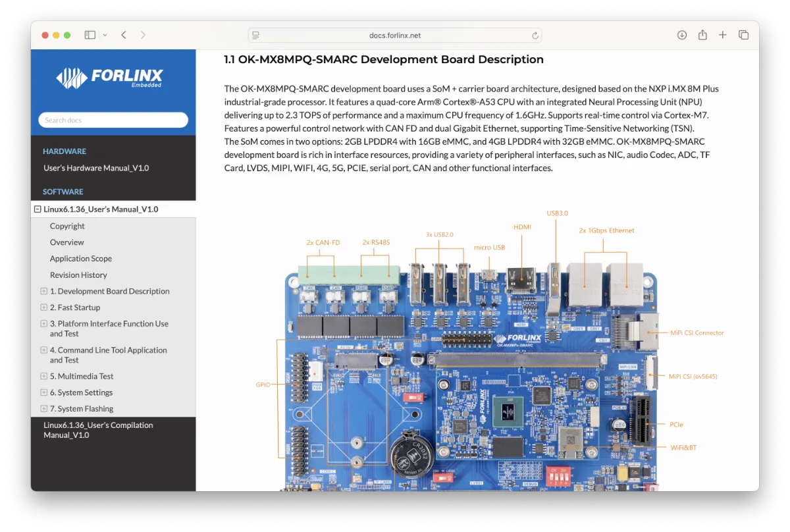790x532 pixels.
Task: Click the 2x CAN-FD label
Action: [x=323, y=242]
